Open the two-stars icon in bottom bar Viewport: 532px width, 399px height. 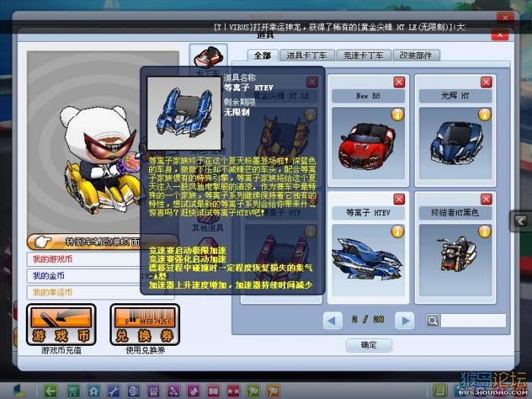[233, 391]
